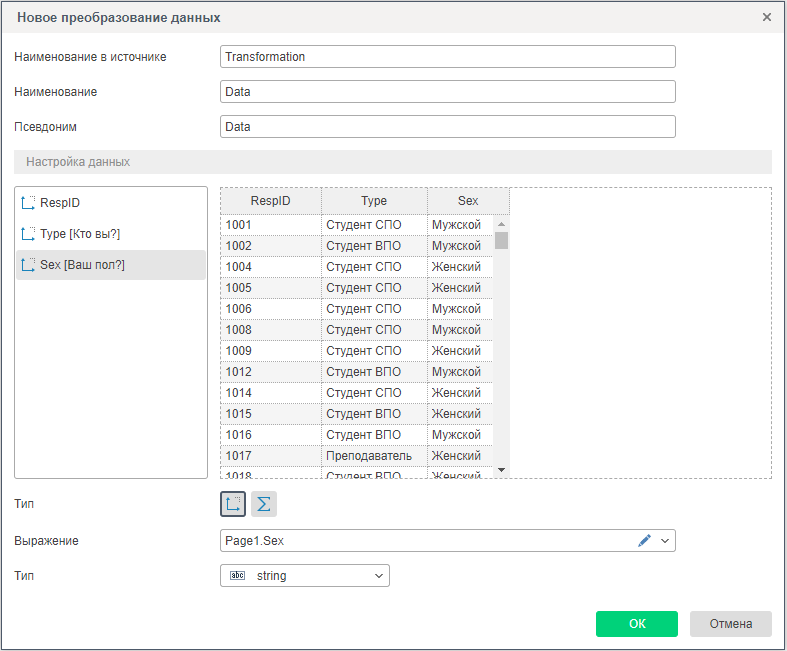The height and width of the screenshot is (651, 787).
Task: Click the dimension icon next to RespID
Action: (28, 203)
